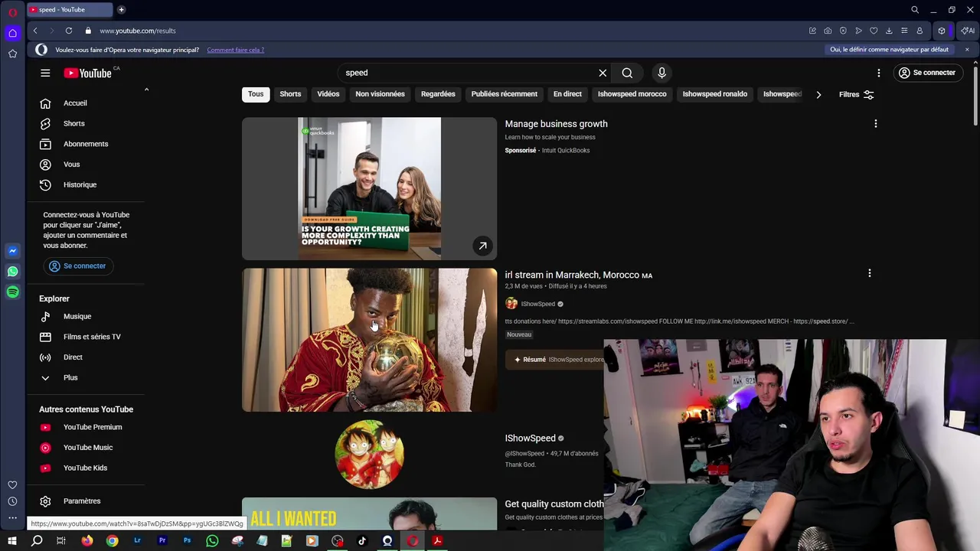
Task: Open the YouTube hamburger guide menu
Action: tap(45, 73)
